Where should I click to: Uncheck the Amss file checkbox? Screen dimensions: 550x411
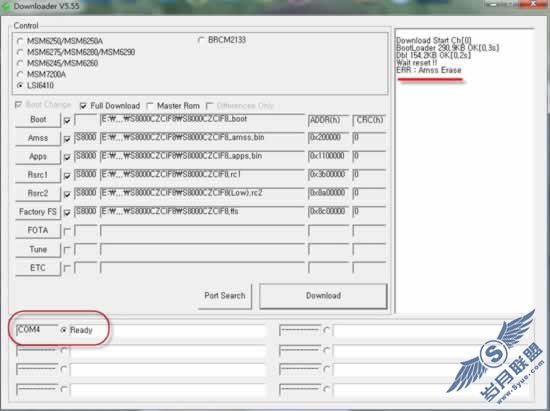coord(67,139)
